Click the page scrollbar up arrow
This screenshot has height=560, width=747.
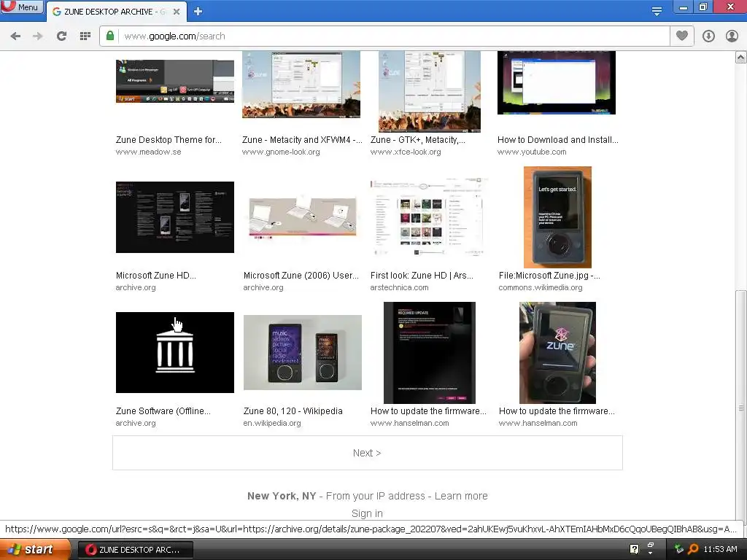(741, 58)
